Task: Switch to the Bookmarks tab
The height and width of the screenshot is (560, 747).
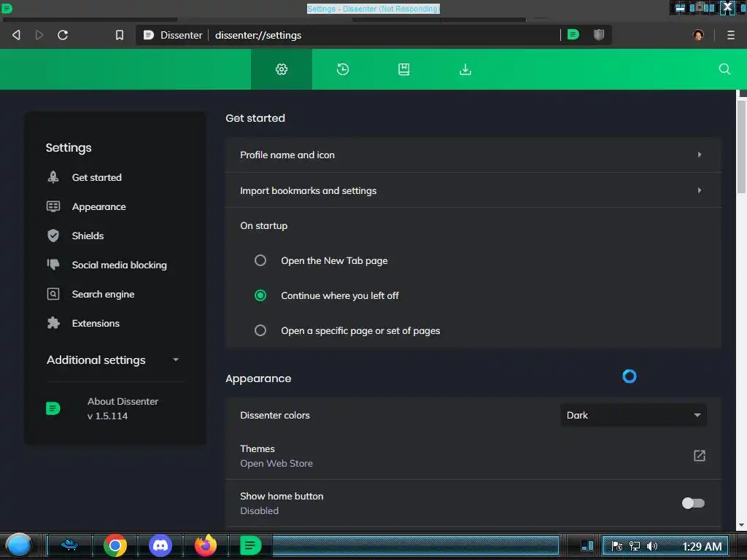Action: pyautogui.click(x=403, y=69)
